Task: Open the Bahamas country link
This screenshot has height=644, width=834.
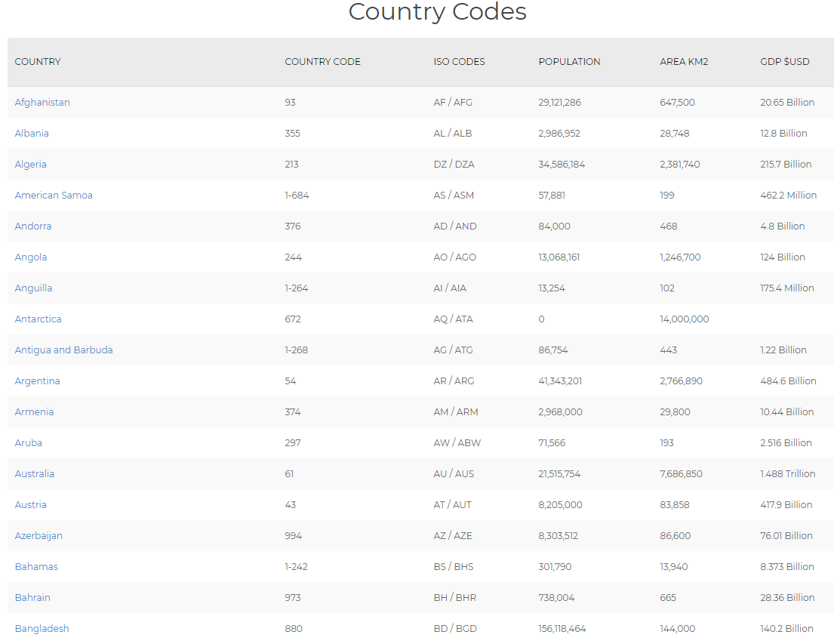Action: click(36, 566)
